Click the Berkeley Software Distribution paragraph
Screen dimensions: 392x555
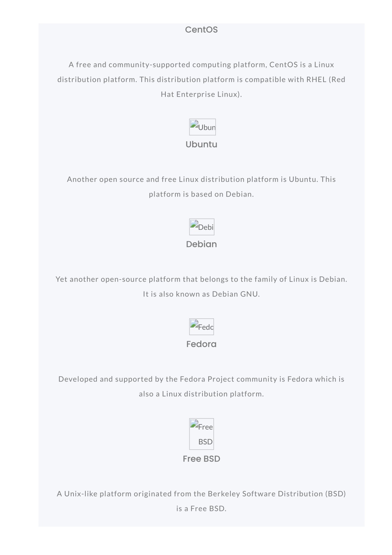coord(201,501)
